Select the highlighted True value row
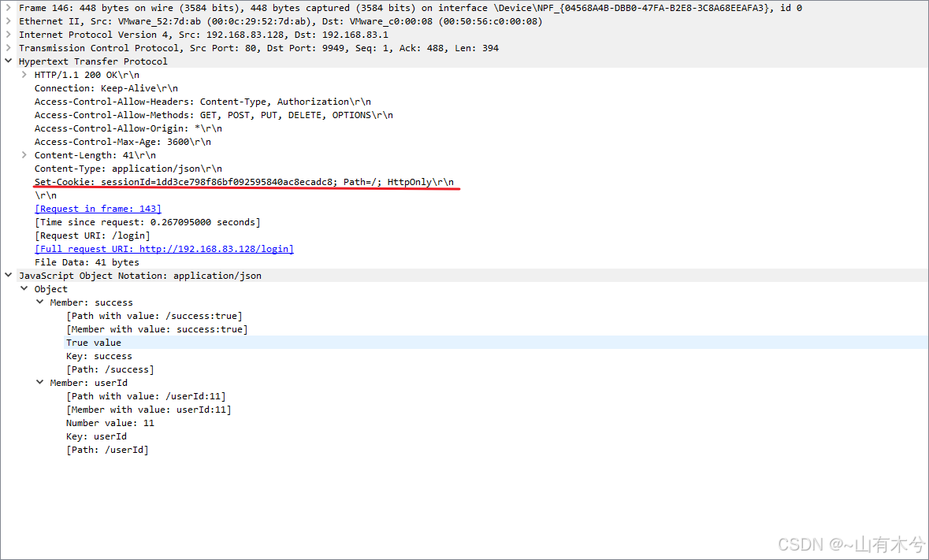The image size is (929, 560). [x=496, y=342]
